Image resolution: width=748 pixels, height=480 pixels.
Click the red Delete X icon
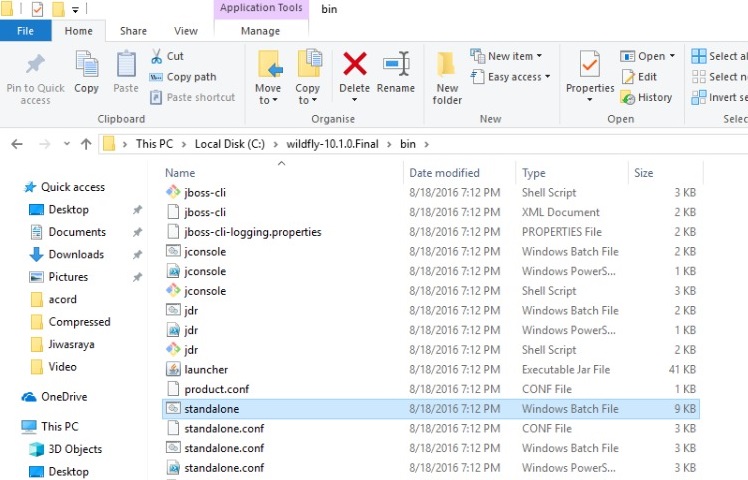[x=354, y=64]
